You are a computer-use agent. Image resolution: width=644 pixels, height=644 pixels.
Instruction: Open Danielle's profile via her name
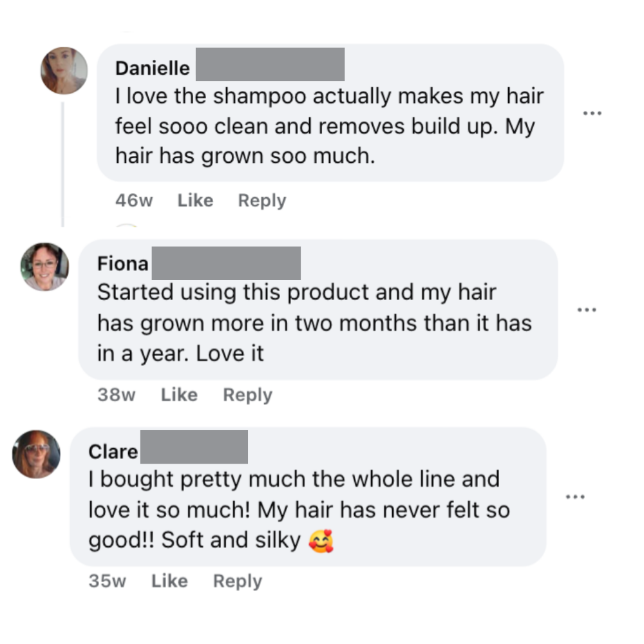click(153, 68)
